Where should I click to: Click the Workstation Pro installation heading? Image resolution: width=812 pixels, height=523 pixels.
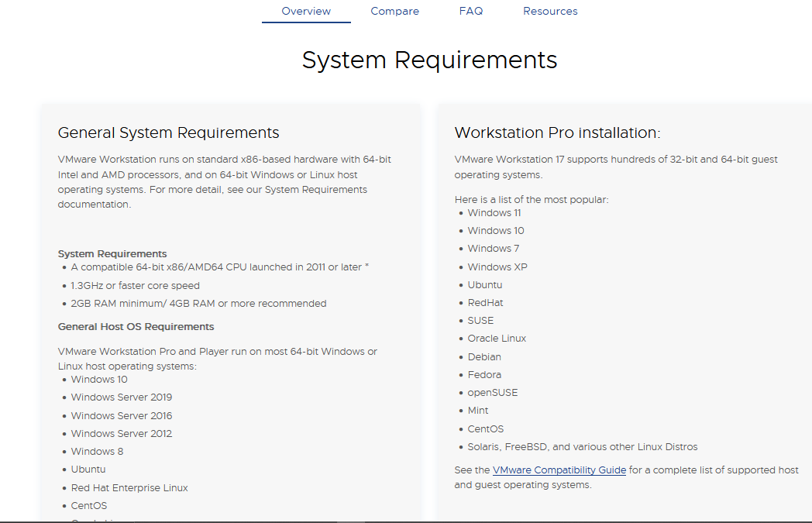pos(557,132)
